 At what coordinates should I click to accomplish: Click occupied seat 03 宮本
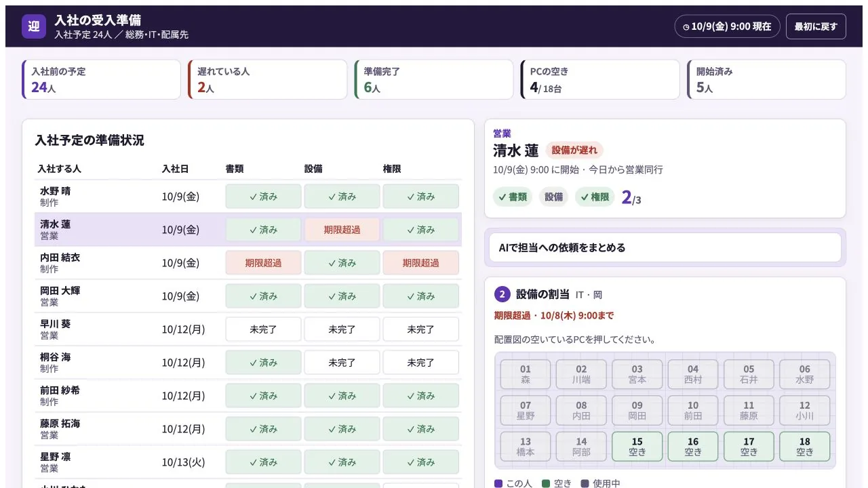click(637, 374)
